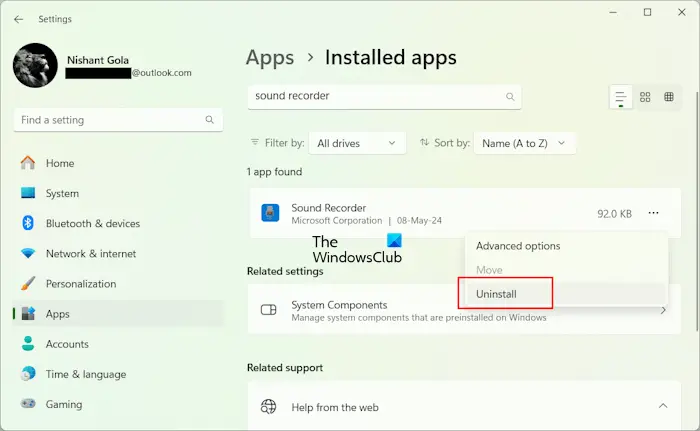This screenshot has height=431, width=700.
Task: Open the Filter by All drives dropdown
Action: (x=357, y=143)
